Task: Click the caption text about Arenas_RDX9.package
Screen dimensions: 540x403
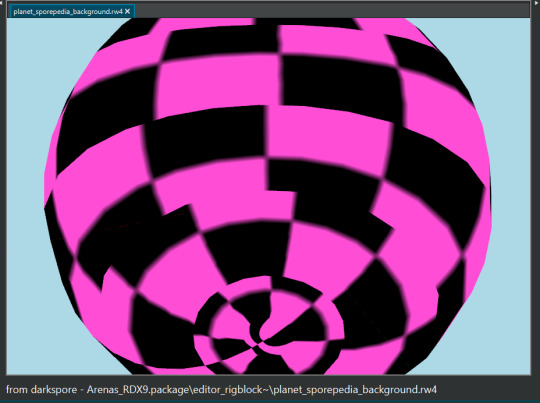Action: click(221, 390)
